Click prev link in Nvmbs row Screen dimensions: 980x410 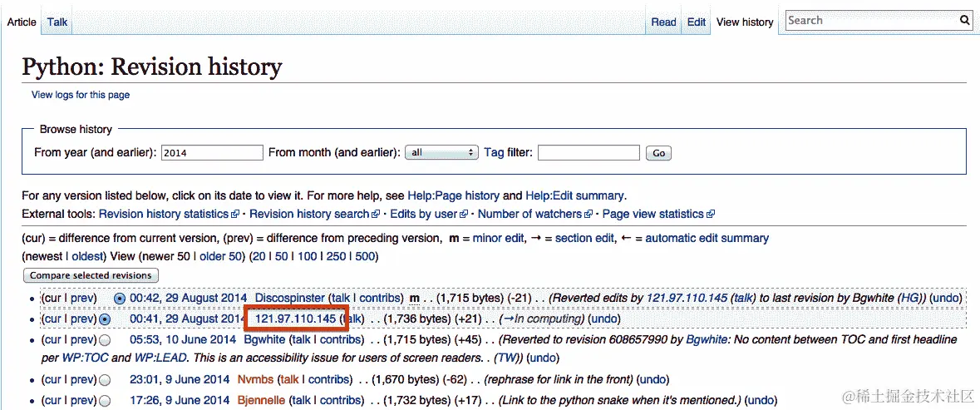pyautogui.click(x=82, y=379)
